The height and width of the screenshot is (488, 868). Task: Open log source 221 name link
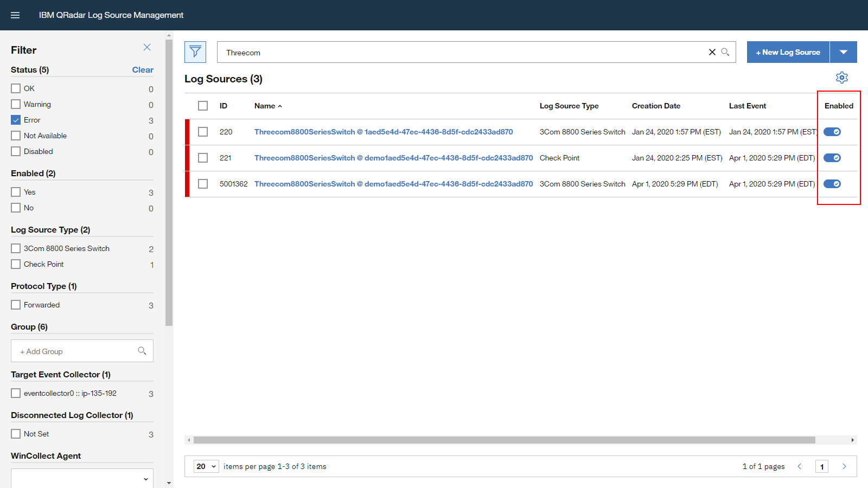point(393,158)
